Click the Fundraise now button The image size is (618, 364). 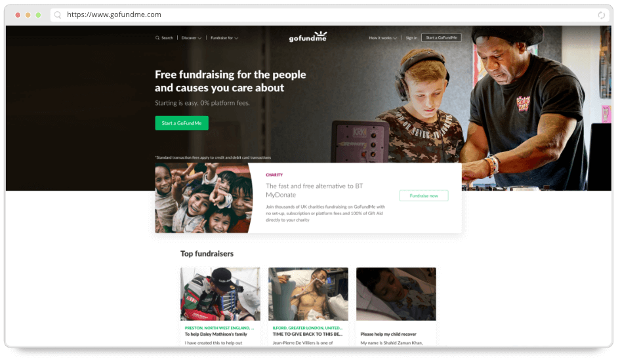tap(424, 196)
